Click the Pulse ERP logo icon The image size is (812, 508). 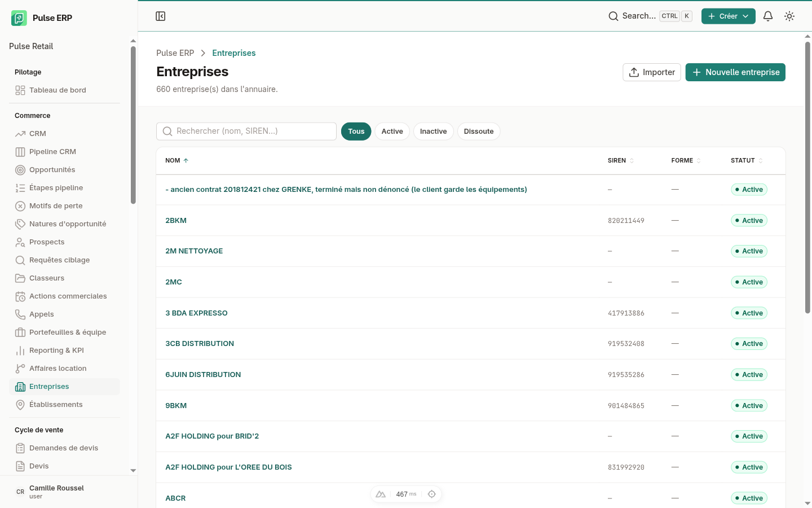pyautogui.click(x=19, y=18)
